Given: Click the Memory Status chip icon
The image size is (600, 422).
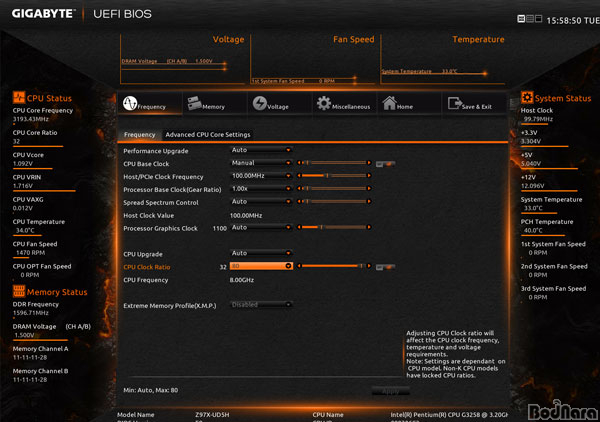Looking at the screenshot, I should pos(19,291).
